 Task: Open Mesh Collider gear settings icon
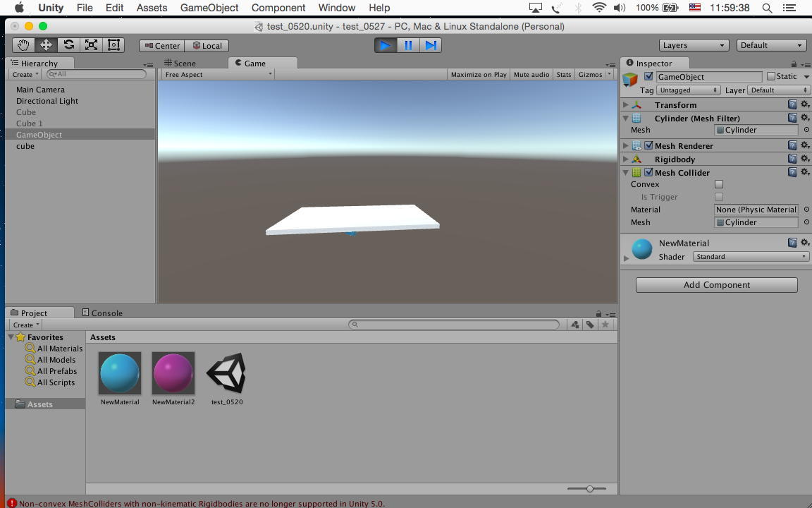click(805, 172)
